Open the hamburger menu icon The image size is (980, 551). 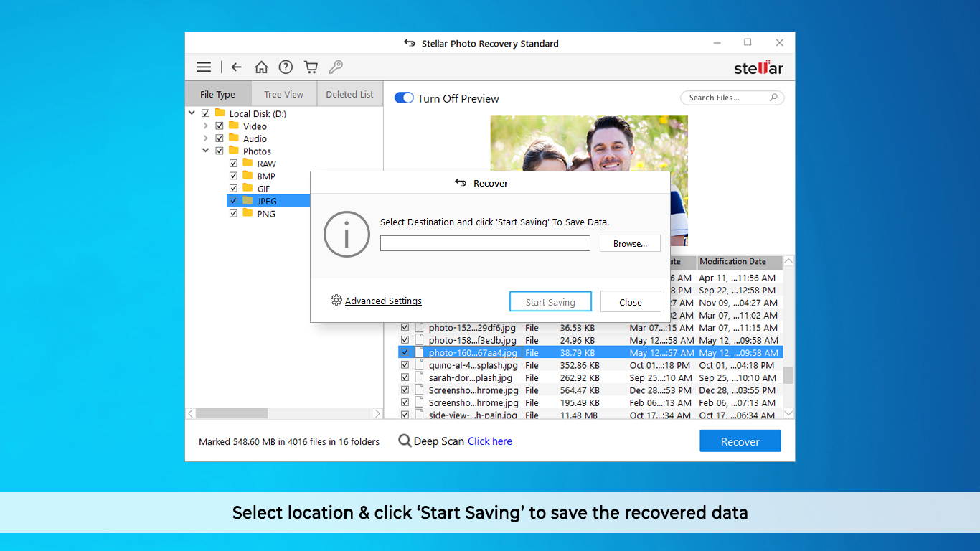[204, 67]
